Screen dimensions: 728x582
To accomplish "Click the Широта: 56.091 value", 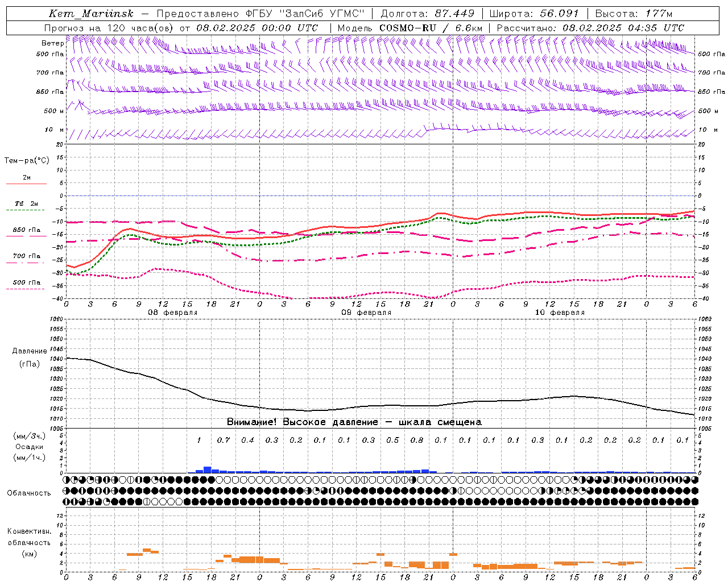I will (x=534, y=13).
